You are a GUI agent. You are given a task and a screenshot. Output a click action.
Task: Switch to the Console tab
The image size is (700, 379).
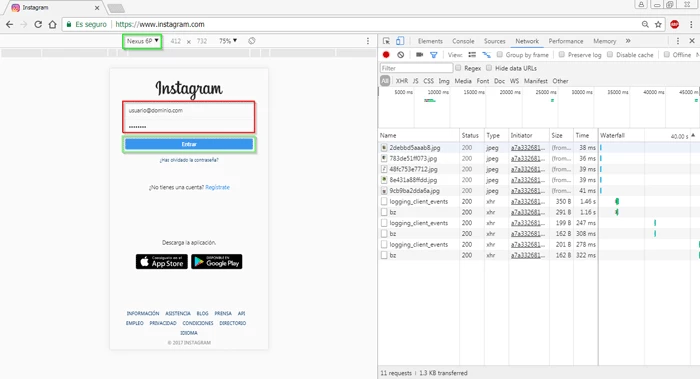click(463, 41)
